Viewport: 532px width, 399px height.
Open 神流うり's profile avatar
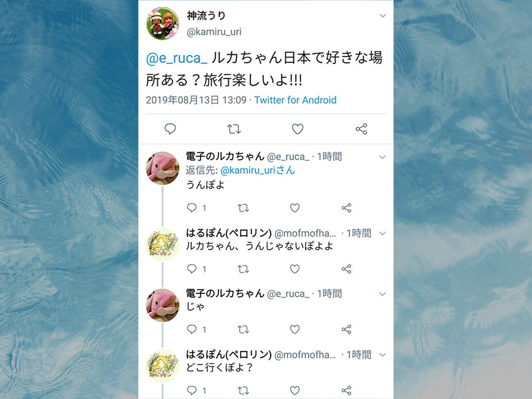tap(162, 23)
